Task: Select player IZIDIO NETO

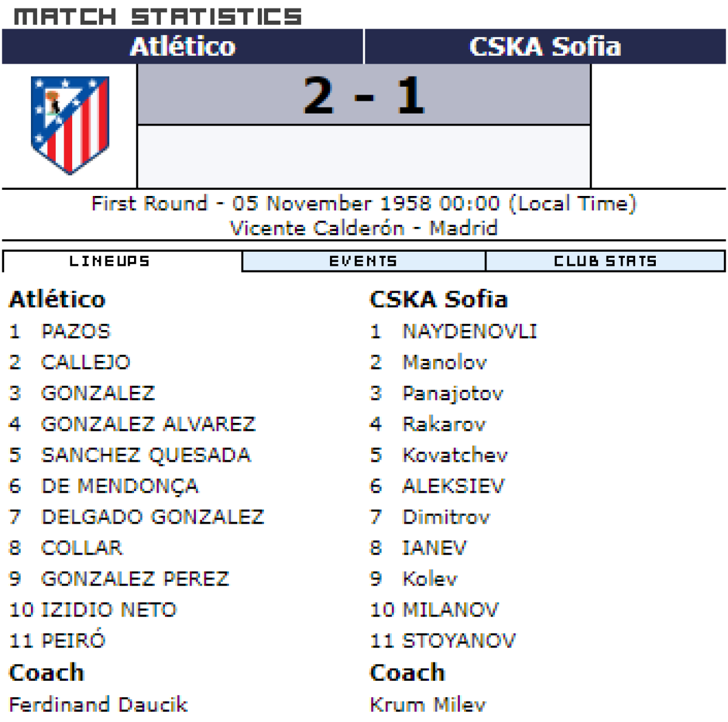Action: point(109,610)
